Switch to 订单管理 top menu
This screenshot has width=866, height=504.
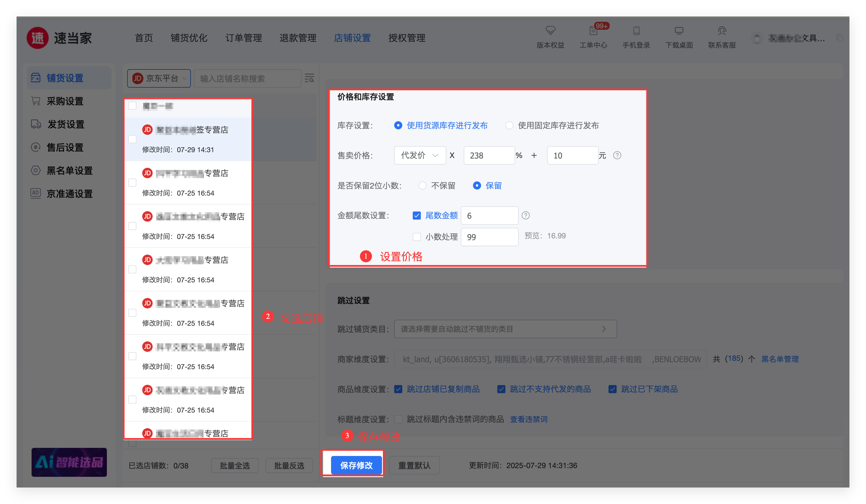[243, 38]
